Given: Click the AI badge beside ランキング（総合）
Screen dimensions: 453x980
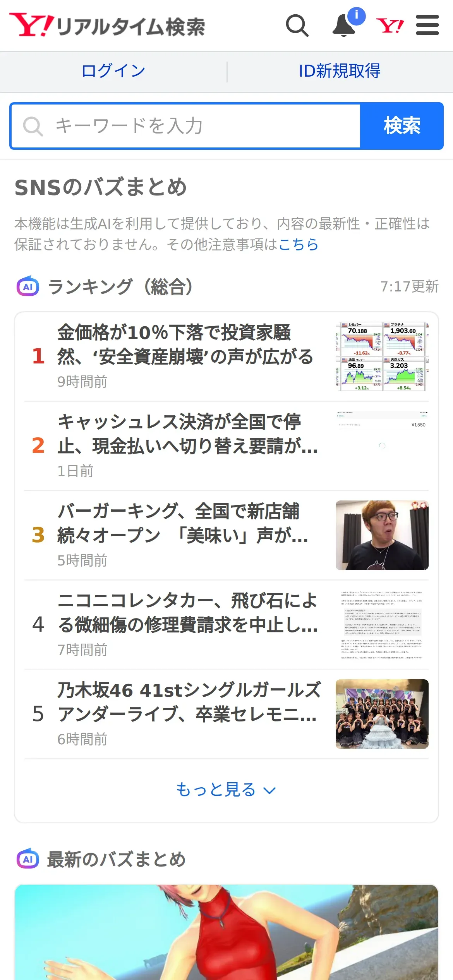Looking at the screenshot, I should click(x=28, y=286).
